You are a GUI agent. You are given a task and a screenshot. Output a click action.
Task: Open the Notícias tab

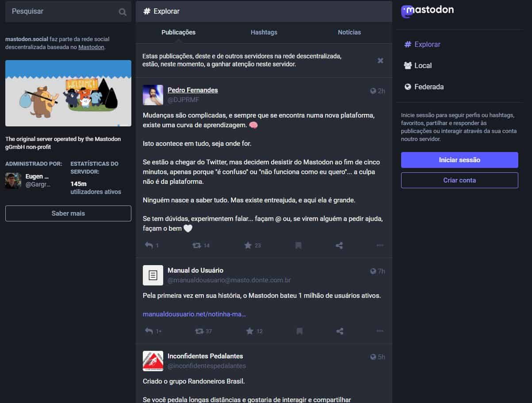tap(349, 32)
